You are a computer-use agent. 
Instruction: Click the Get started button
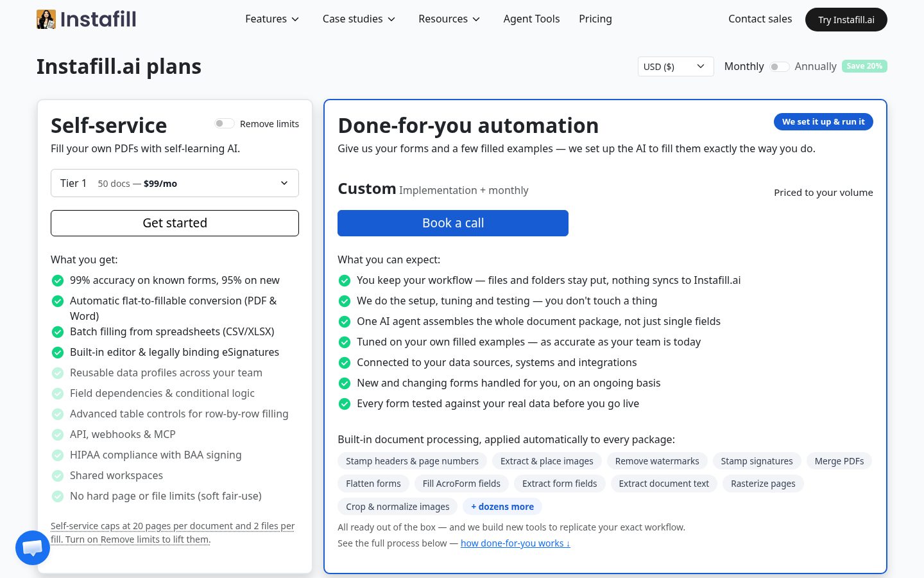pyautogui.click(x=175, y=223)
